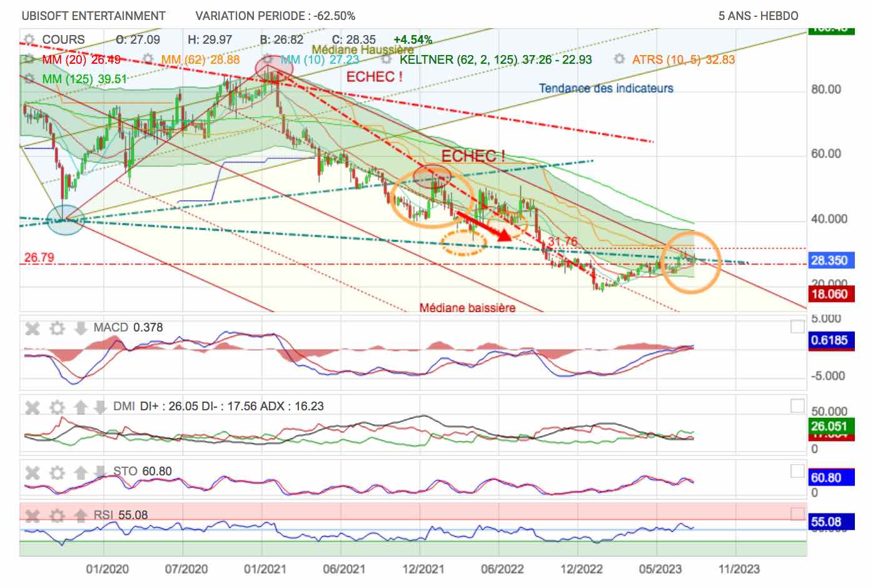Image resolution: width=873 pixels, height=588 pixels.
Task: Remove the MACD indicator panel
Action: coord(33,328)
